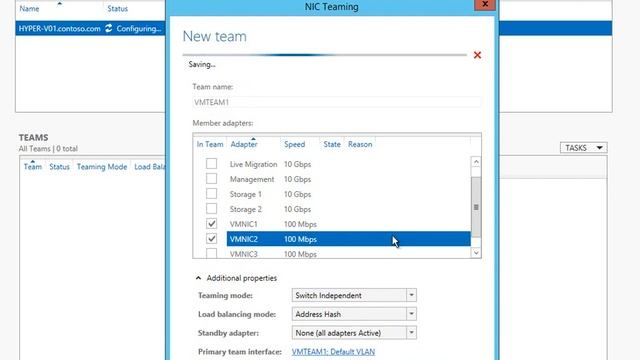Sort teams list by Status column
This screenshot has height=360, width=640.
click(60, 167)
